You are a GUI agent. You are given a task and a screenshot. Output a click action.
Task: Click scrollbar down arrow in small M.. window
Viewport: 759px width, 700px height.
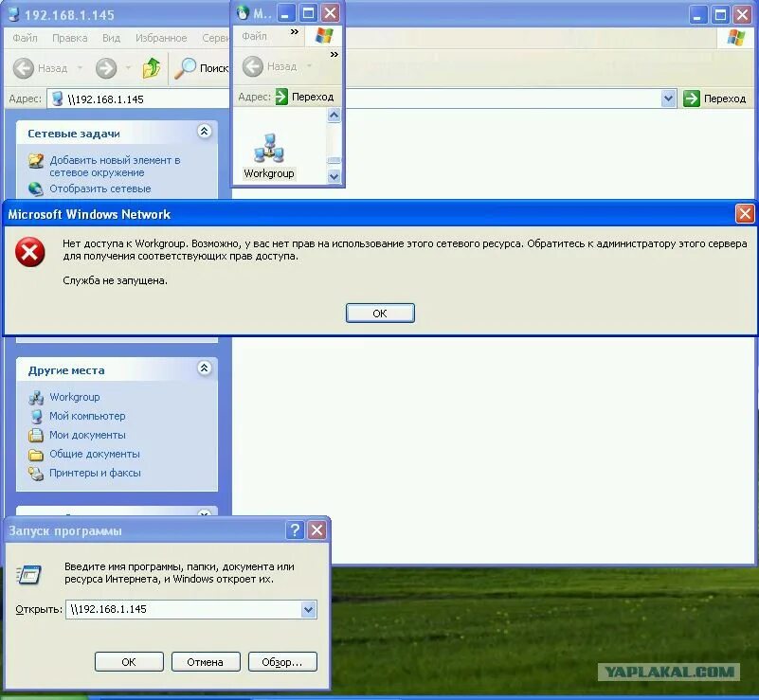(x=334, y=176)
